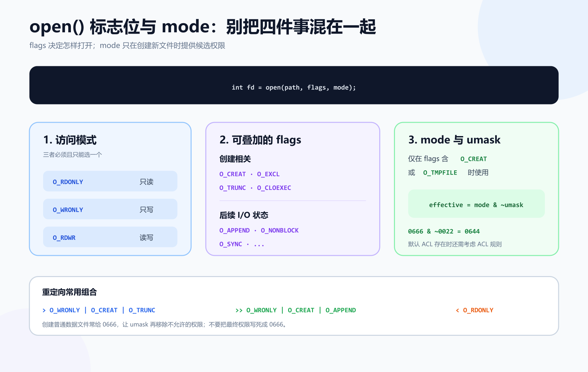This screenshot has width=588, height=372.
Task: Click the line 'O_TRUNC · O_CLOEXEC'
Action: pos(255,188)
